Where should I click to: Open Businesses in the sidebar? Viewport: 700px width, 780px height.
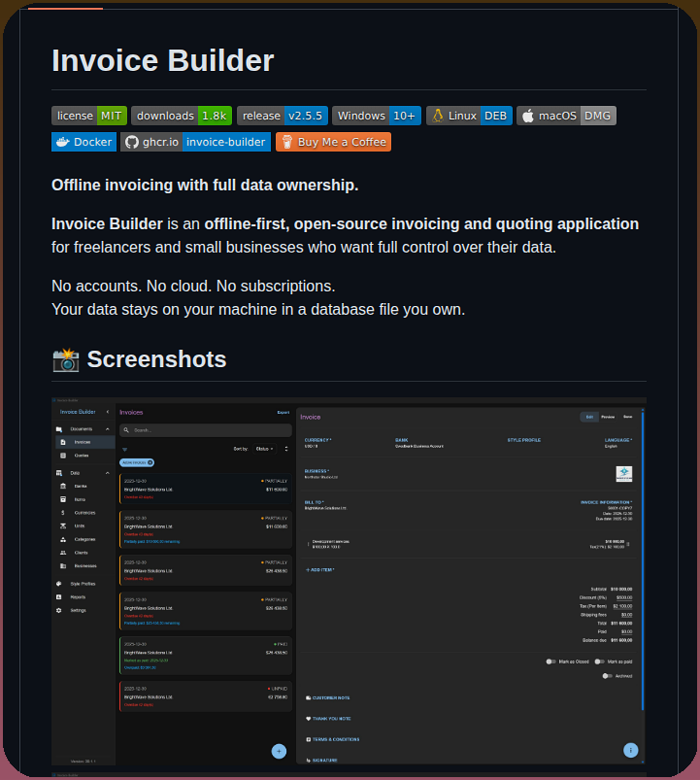click(85, 565)
